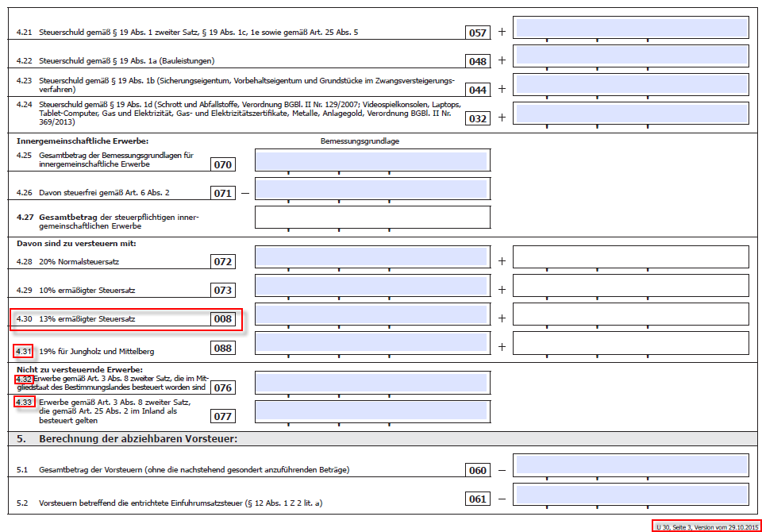Click the footer "U 30, Seite 3, Version vom 29.10.2015"

point(707,527)
